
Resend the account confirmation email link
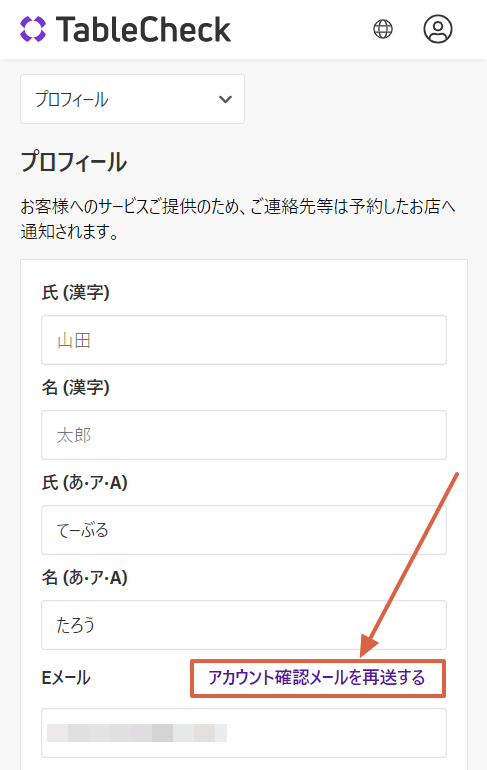point(317,678)
